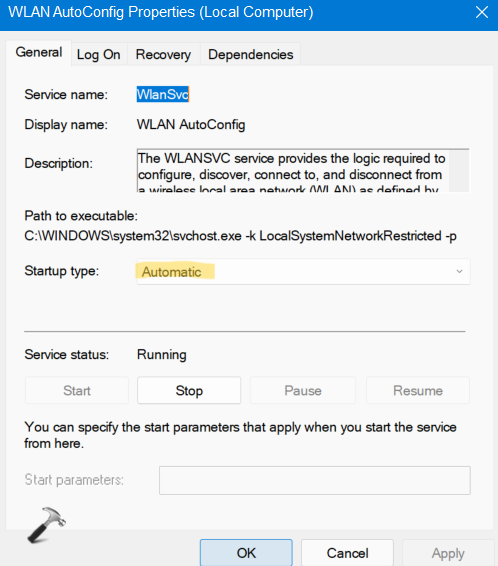
Task: Select the General tab
Action: coord(39,53)
